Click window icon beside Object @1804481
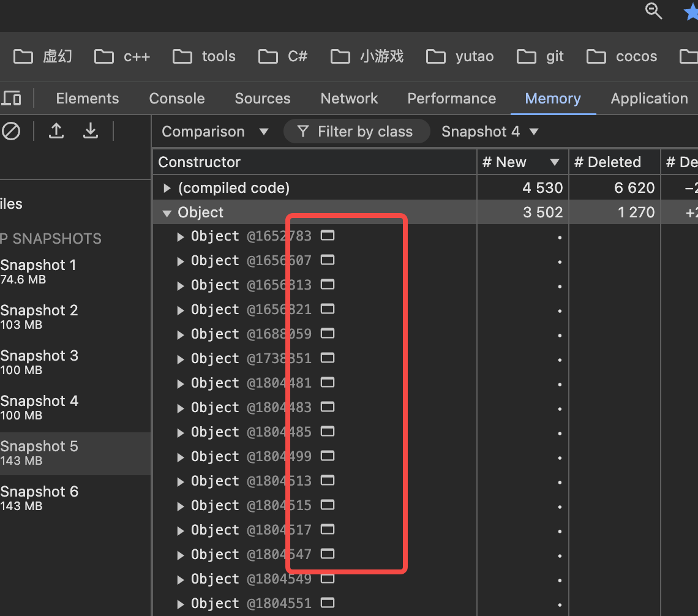The width and height of the screenshot is (698, 616). 328,382
